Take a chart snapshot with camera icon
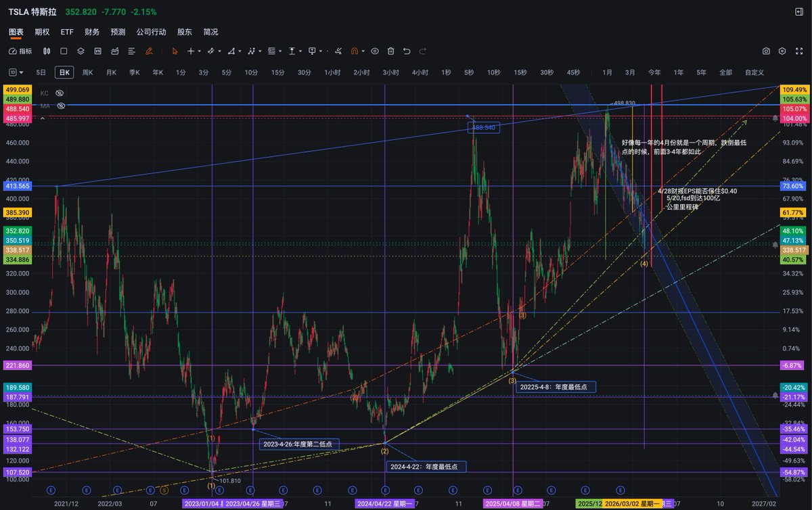 tap(766, 51)
